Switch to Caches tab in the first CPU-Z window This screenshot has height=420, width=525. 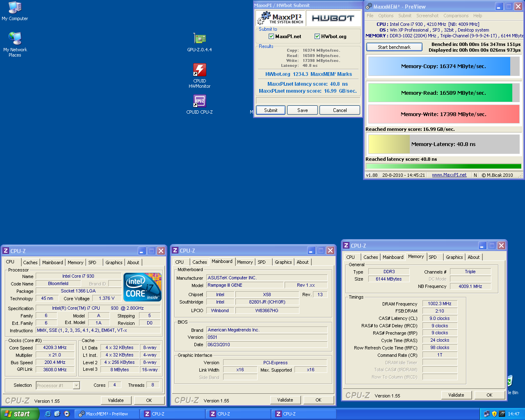coord(30,262)
